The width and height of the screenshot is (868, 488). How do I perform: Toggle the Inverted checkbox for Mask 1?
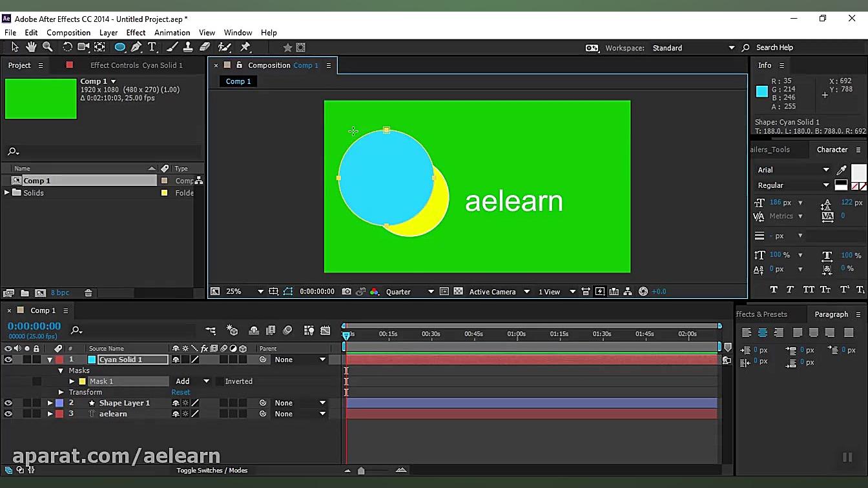tap(220, 381)
